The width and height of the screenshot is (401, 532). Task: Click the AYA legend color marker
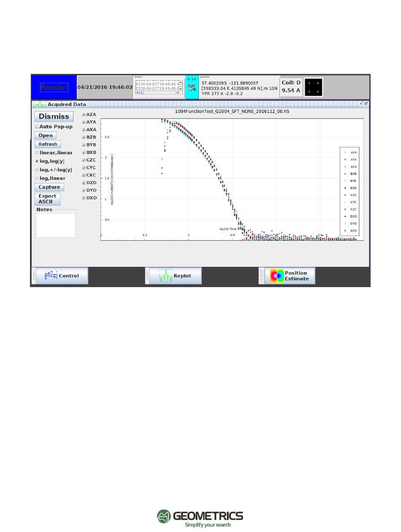click(x=344, y=160)
